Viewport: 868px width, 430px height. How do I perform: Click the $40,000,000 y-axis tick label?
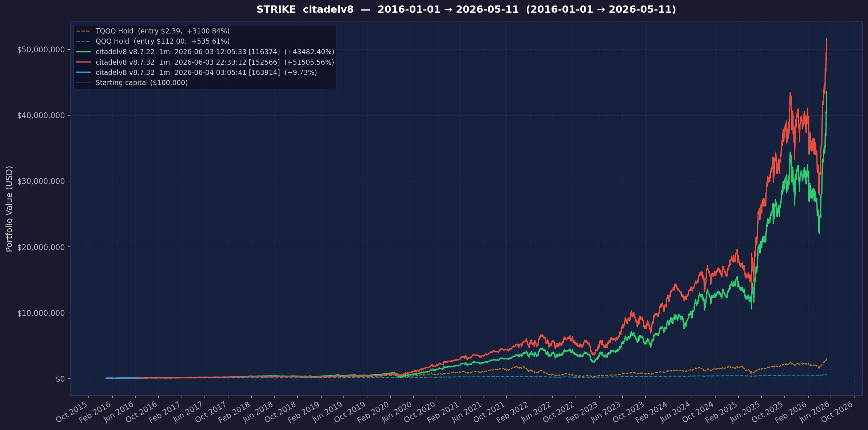[x=41, y=115]
